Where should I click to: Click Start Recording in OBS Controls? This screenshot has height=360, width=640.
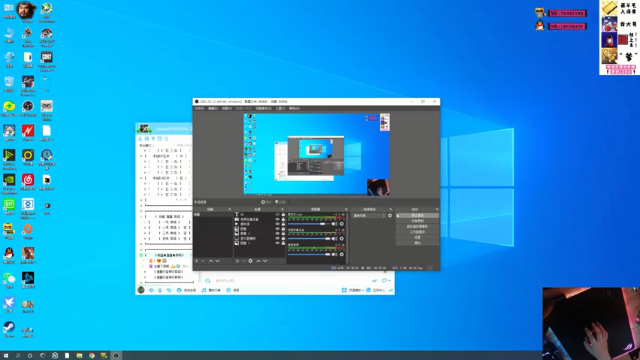[x=417, y=221]
